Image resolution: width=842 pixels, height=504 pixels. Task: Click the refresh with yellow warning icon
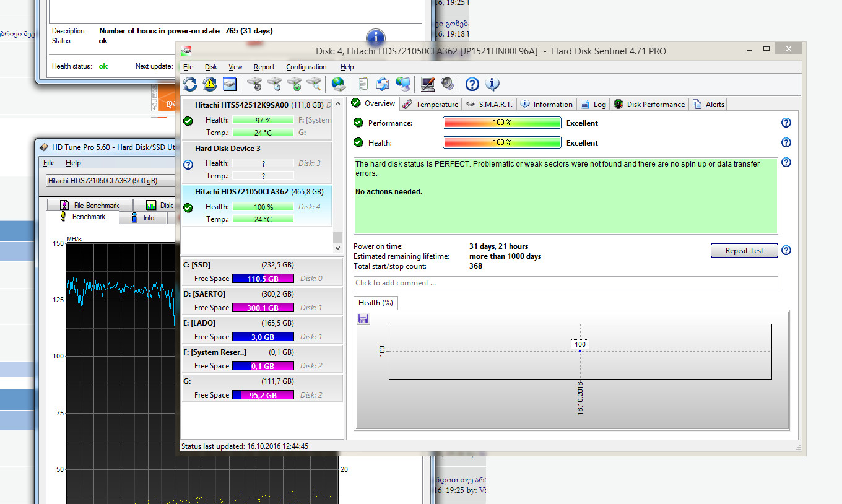tap(210, 84)
